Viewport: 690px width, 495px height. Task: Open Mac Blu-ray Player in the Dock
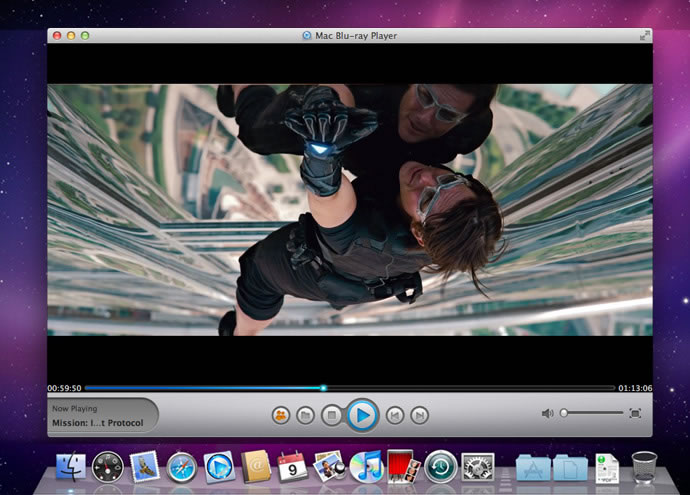pyautogui.click(x=218, y=466)
